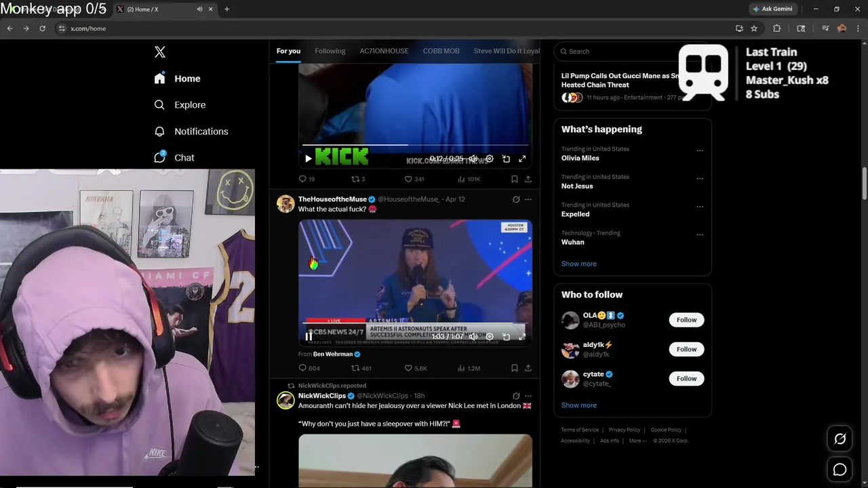Open the Olivia Miles trending topic

[x=580, y=158]
